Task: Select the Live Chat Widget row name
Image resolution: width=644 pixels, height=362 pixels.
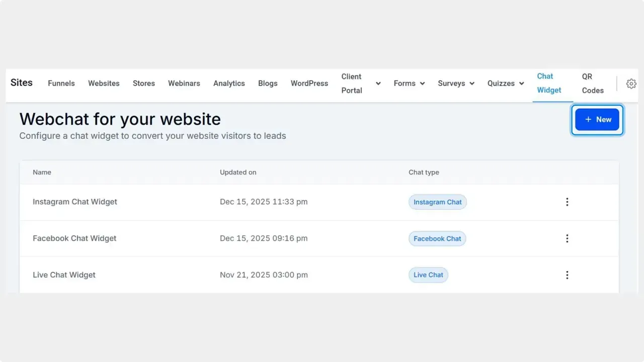Action: coord(64,275)
